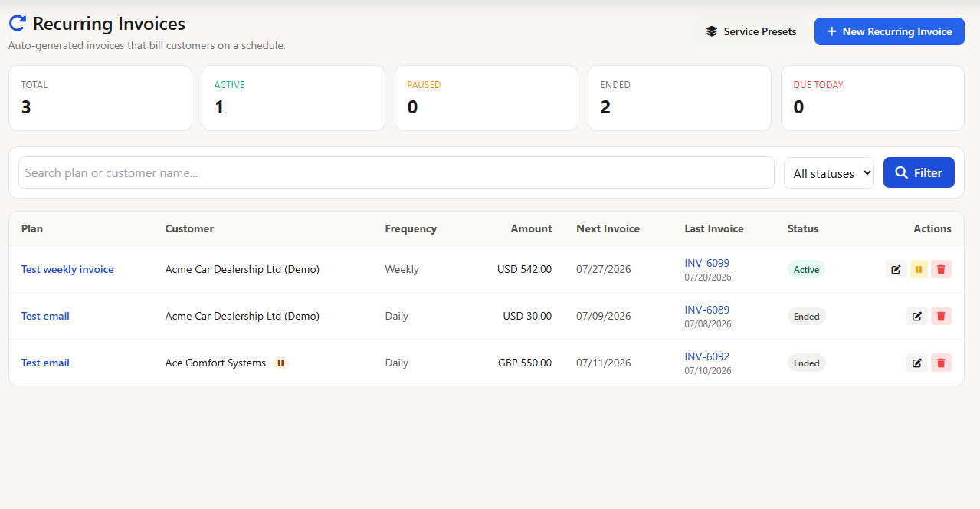Click the next invoice date 07/27/2026

[x=604, y=269]
